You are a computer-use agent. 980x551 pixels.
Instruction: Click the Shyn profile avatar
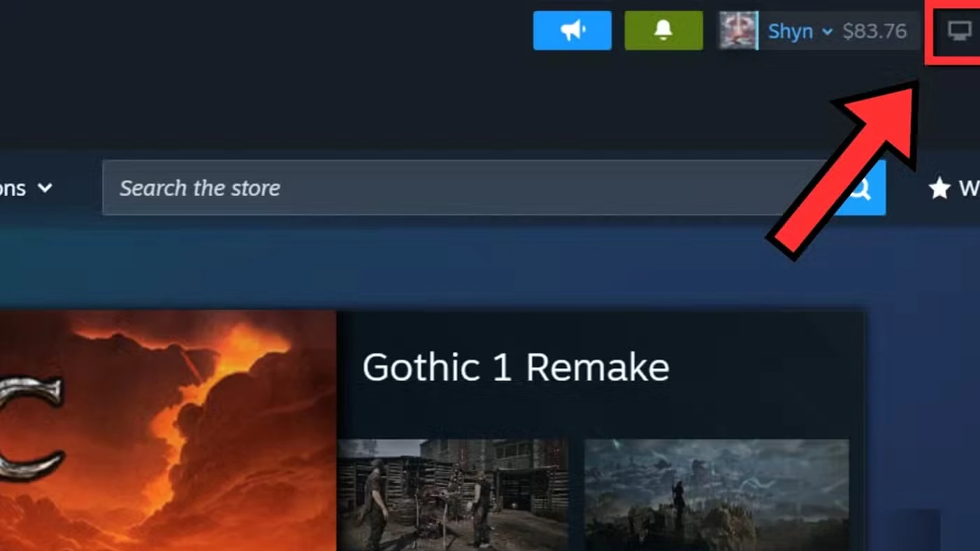coord(738,31)
